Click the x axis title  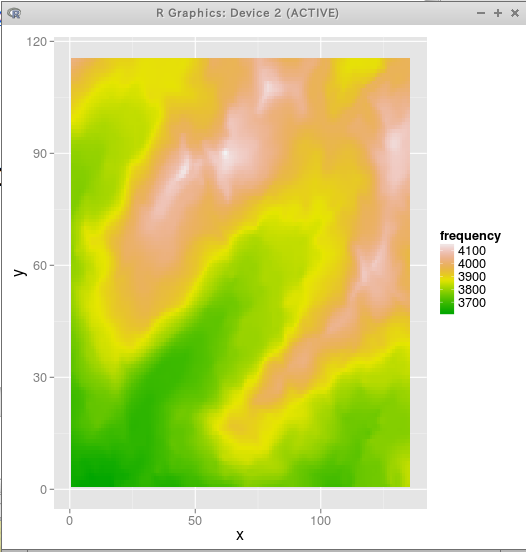[240, 535]
